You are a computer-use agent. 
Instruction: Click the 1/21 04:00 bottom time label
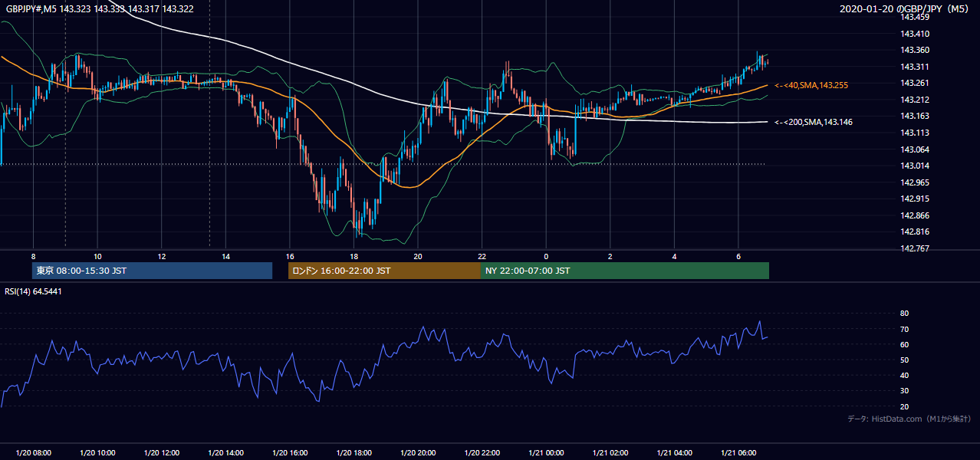point(674,453)
